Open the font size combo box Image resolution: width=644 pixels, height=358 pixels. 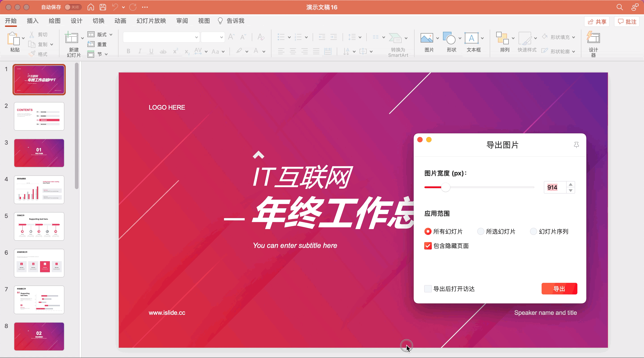click(x=213, y=37)
